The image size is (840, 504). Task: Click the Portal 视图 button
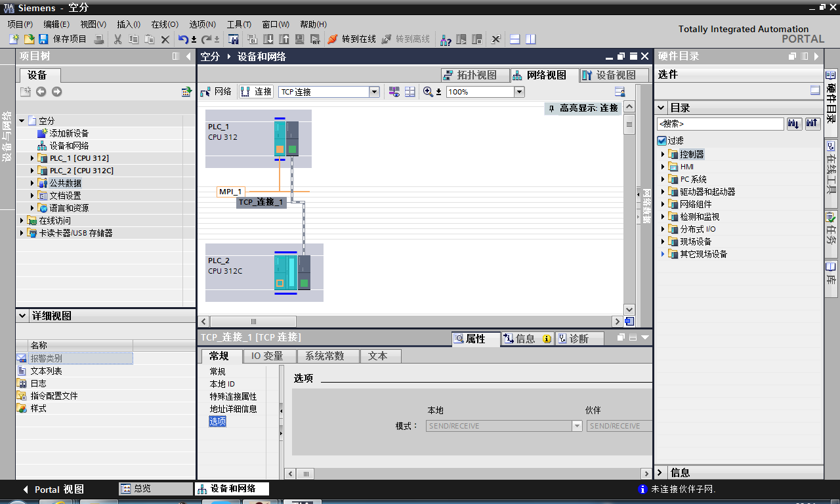coord(53,490)
